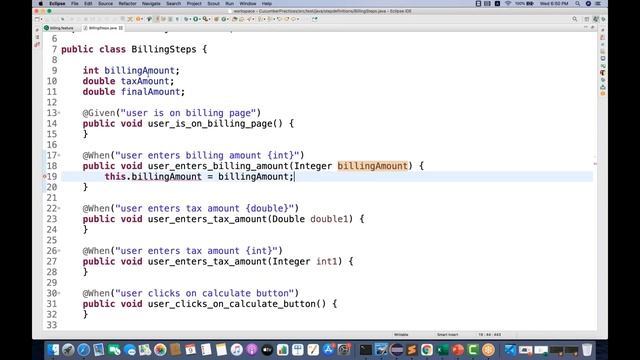Click the Debug bug toolbar icon

[x=186, y=19]
